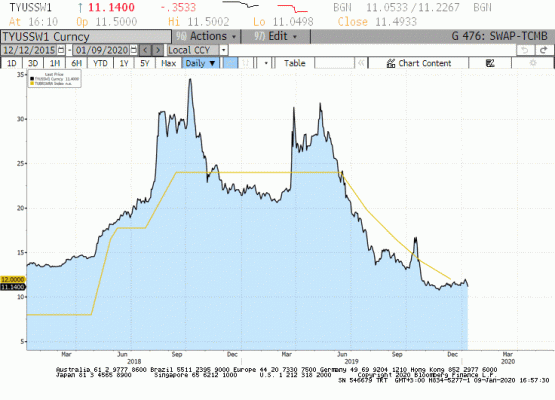Open the Actions menu
This screenshot has width=555, height=400.
[x=206, y=36]
